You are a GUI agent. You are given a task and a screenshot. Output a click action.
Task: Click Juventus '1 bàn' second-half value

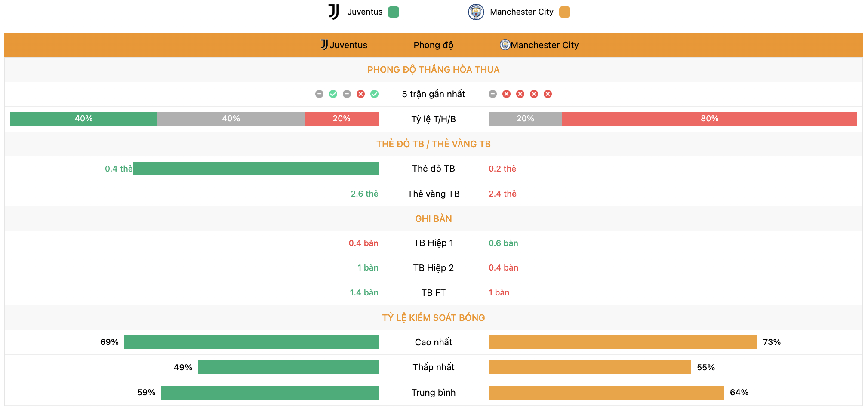point(368,268)
